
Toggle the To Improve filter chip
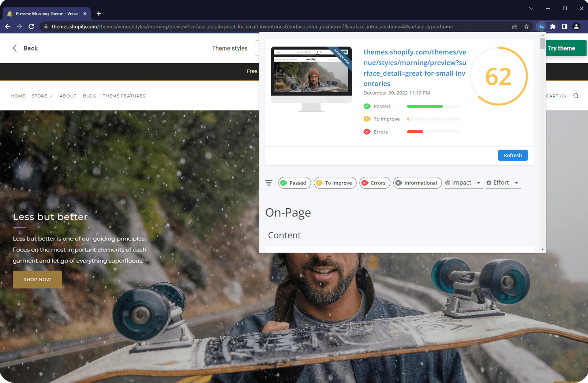(335, 183)
